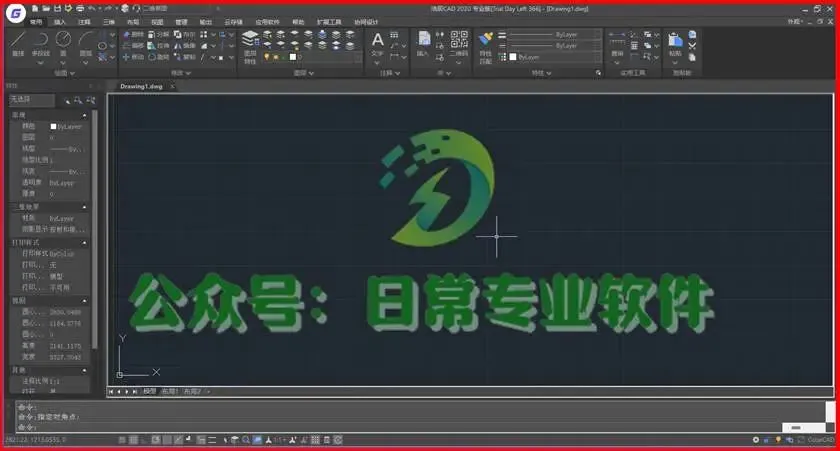Click the 镜像 mirror tool
840x451 pixels.
(185, 46)
